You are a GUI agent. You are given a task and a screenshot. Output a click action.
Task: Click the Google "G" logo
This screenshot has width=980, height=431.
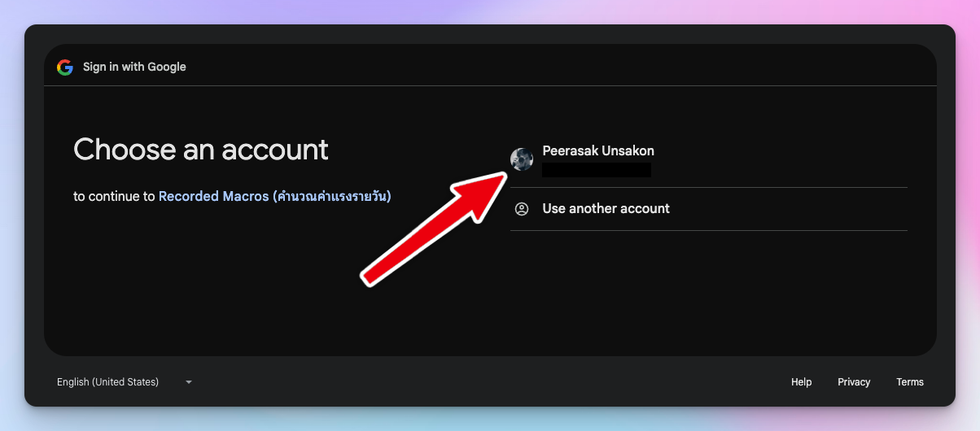[x=65, y=67]
